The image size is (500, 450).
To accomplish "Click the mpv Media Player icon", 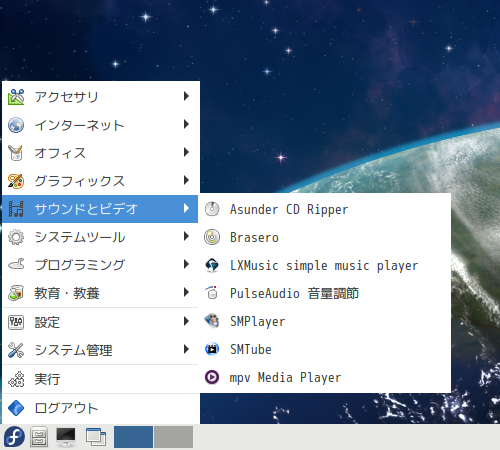I will pyautogui.click(x=212, y=377).
